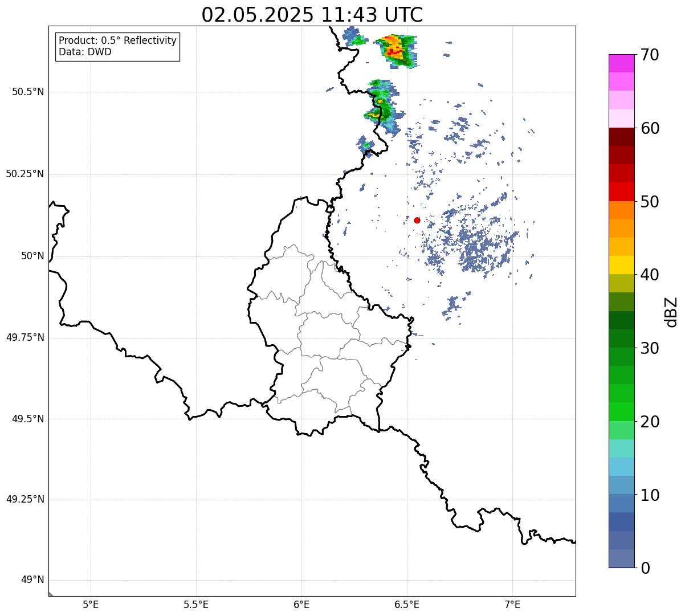Click the longitude label 6°E

click(301, 604)
